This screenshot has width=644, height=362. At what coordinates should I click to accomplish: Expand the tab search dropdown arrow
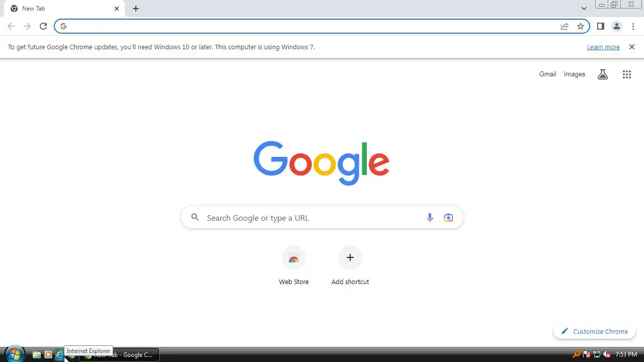584,9
